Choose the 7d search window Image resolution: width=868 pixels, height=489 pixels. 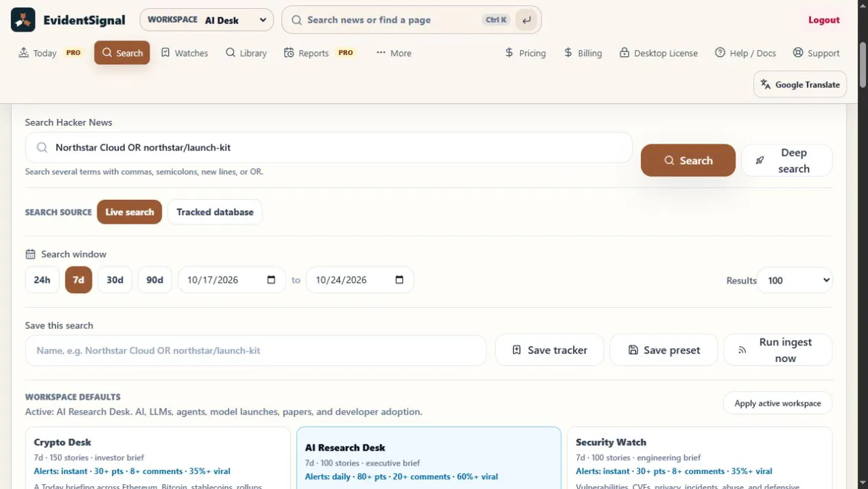coord(78,280)
